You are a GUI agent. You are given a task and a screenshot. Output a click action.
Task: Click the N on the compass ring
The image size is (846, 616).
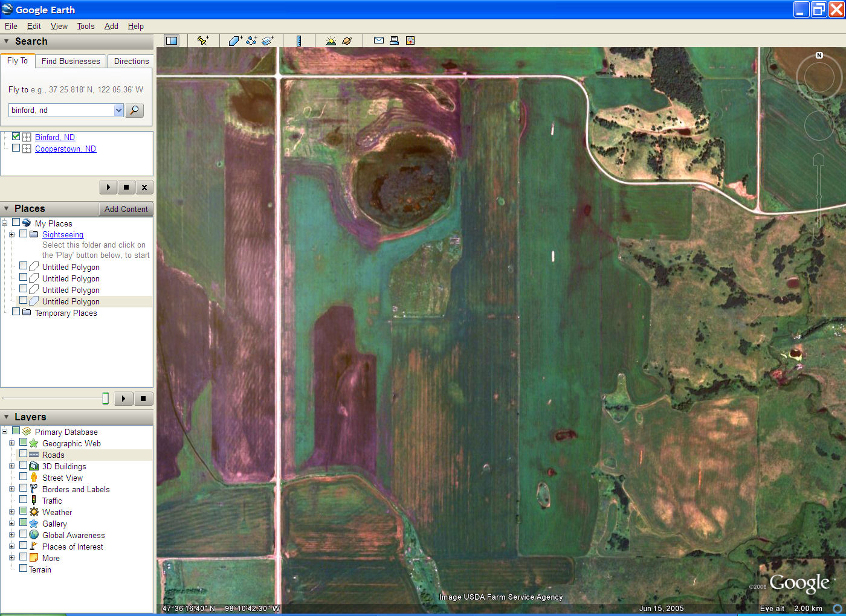[x=819, y=55]
